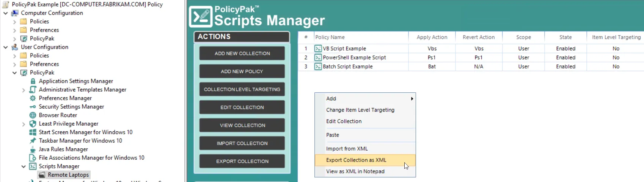644x182 pixels.
Task: Click the PolicyPak Scripts Manager logo icon
Action: coord(201,16)
